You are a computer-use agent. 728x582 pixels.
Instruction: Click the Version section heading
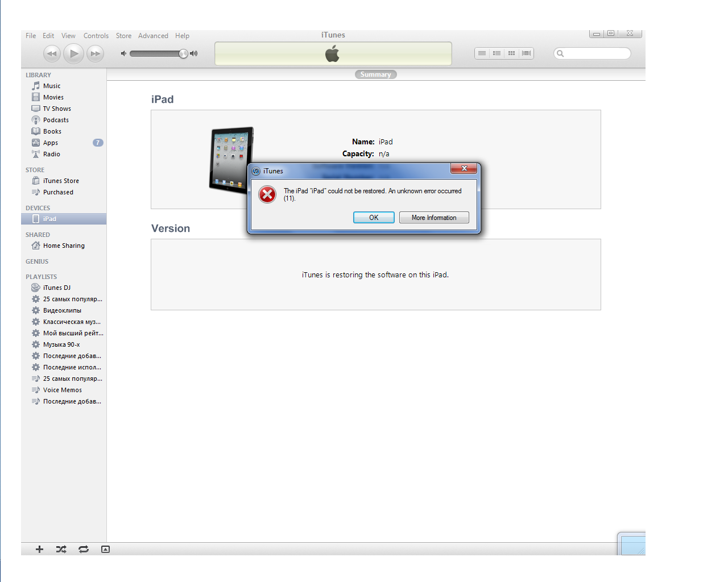(171, 228)
